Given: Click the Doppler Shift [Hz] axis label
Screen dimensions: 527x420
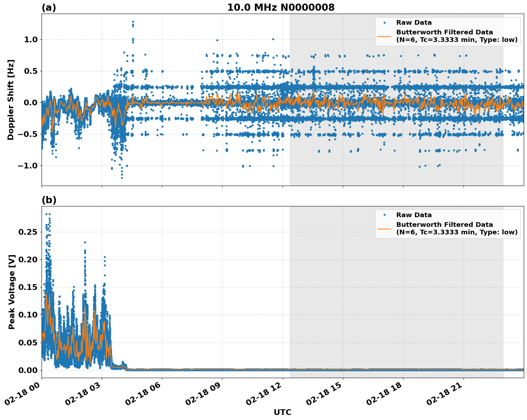Looking at the screenshot, I should point(11,98).
